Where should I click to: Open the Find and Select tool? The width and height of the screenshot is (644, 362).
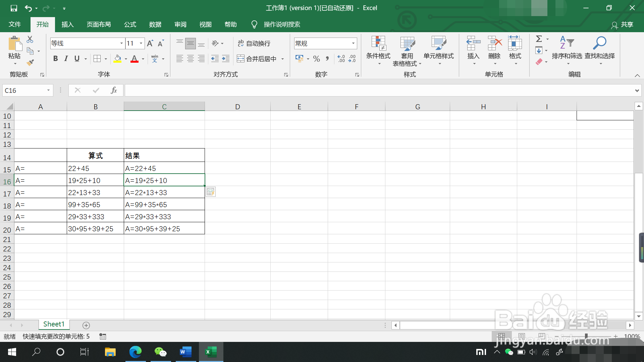pos(599,50)
